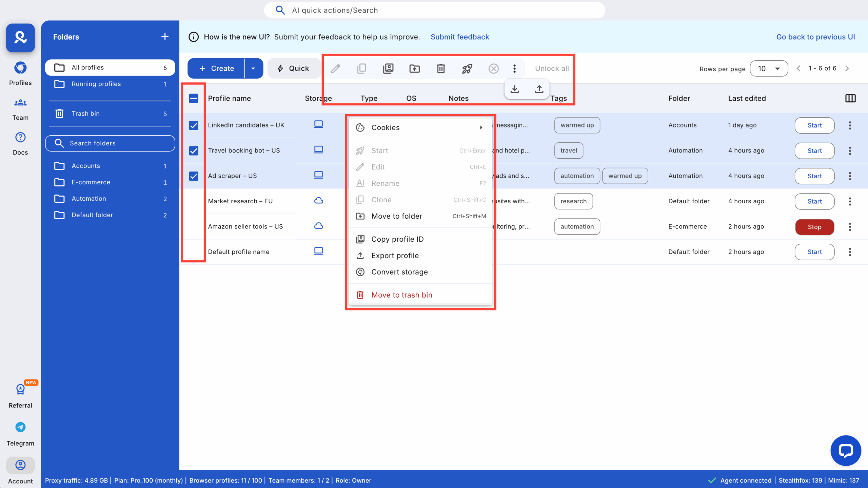Select the Edit (pencil) icon in bulk toolbar
Viewport: 868px width, 488px height.
336,68
